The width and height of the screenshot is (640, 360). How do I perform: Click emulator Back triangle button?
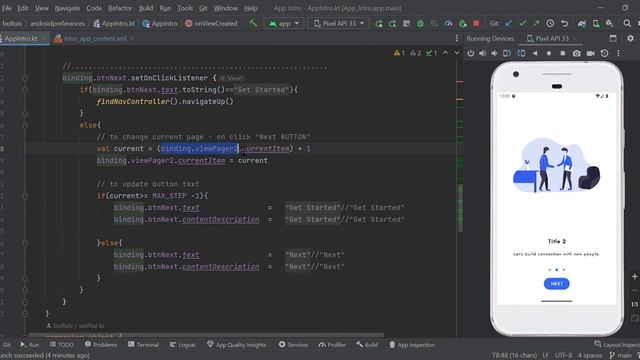tap(535, 53)
